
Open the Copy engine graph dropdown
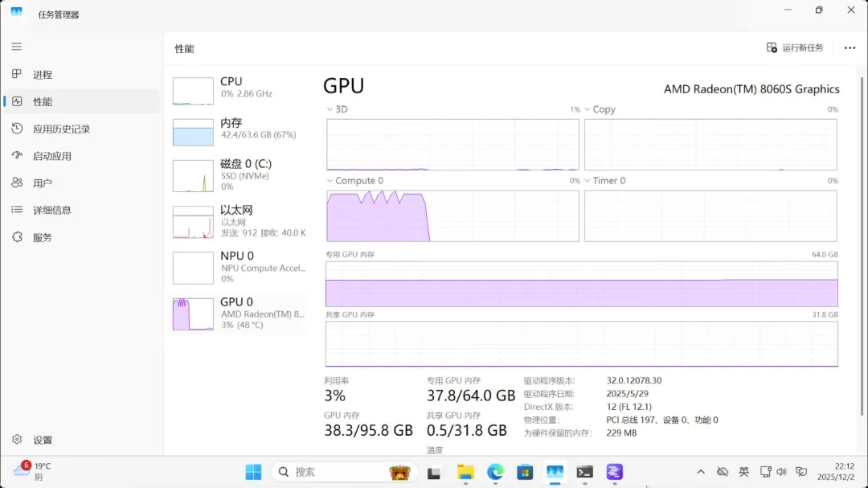(600, 109)
